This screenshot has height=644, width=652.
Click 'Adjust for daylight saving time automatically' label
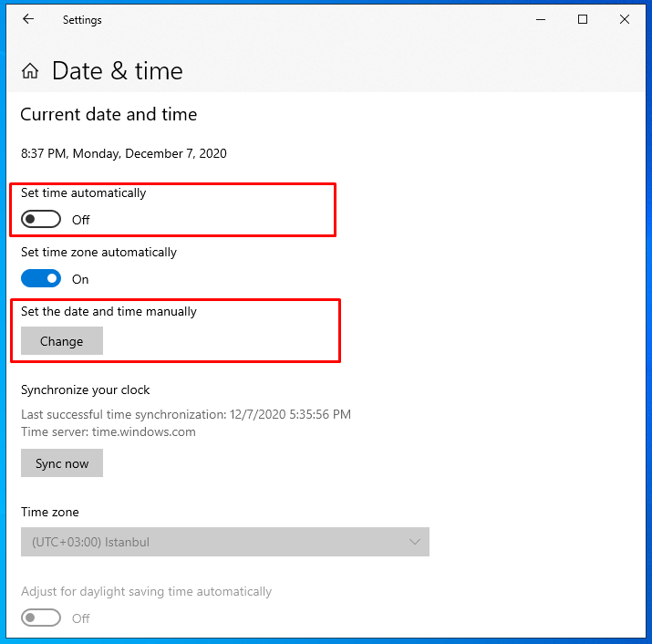pyautogui.click(x=147, y=592)
